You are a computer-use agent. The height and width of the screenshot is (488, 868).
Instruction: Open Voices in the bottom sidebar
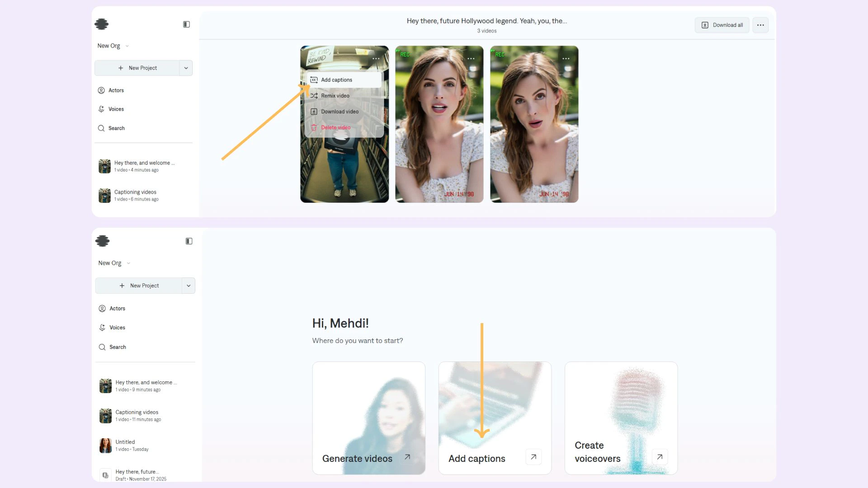(x=117, y=328)
